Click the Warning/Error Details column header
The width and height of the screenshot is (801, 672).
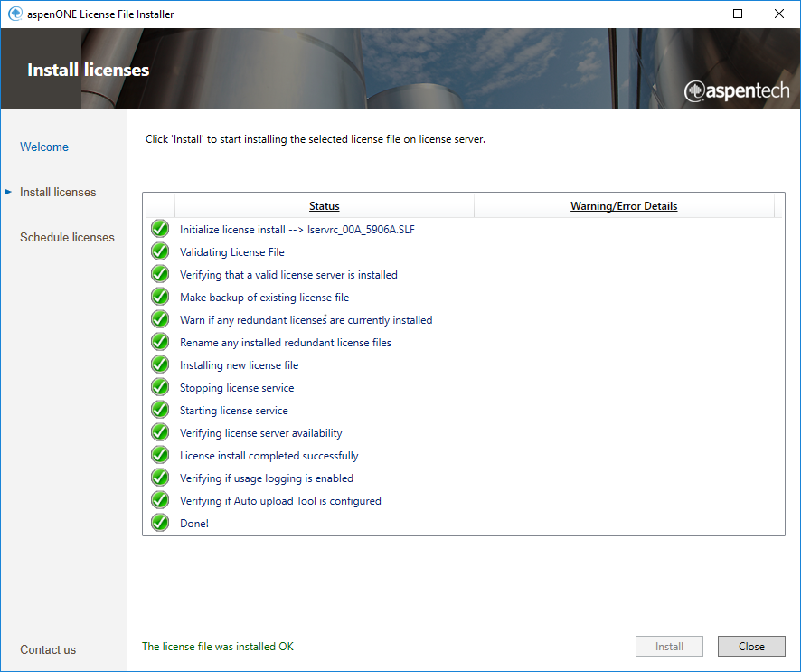[x=624, y=206]
